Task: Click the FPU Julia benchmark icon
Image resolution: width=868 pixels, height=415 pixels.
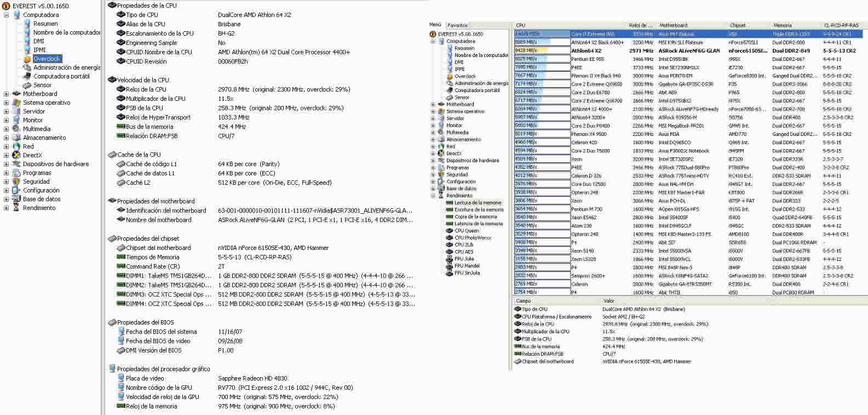Action: click(x=450, y=259)
